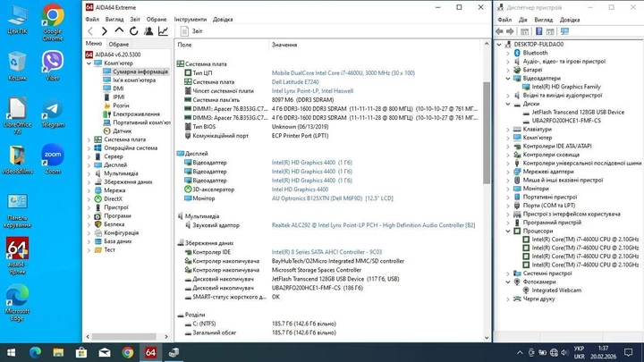Open Intel Lynx Point-LP, Intel Haswell link
Screen dimensions: 644x362
click(312, 90)
